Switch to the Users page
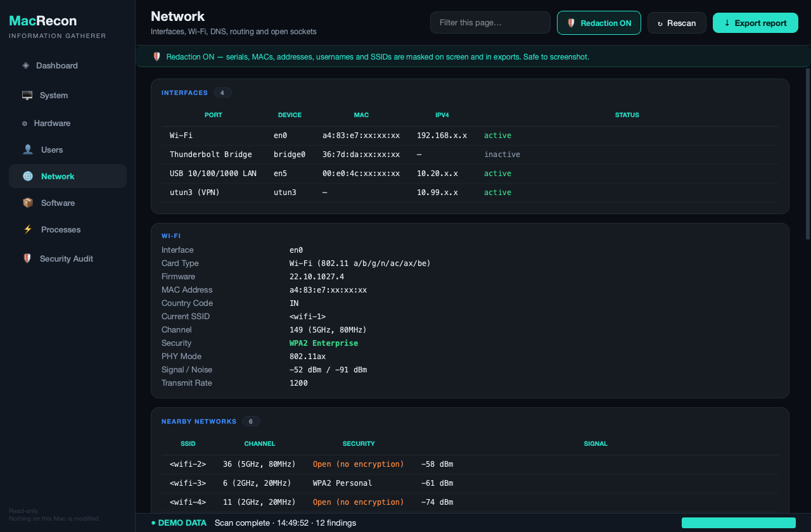 pos(68,149)
